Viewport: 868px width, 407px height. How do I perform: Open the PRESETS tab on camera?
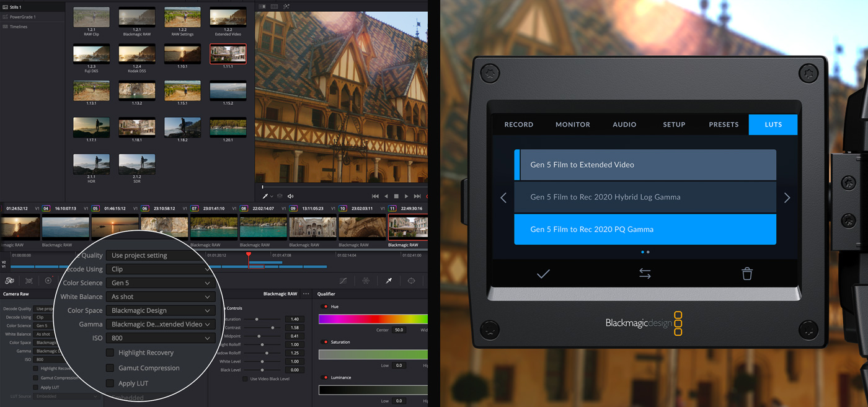click(x=724, y=125)
